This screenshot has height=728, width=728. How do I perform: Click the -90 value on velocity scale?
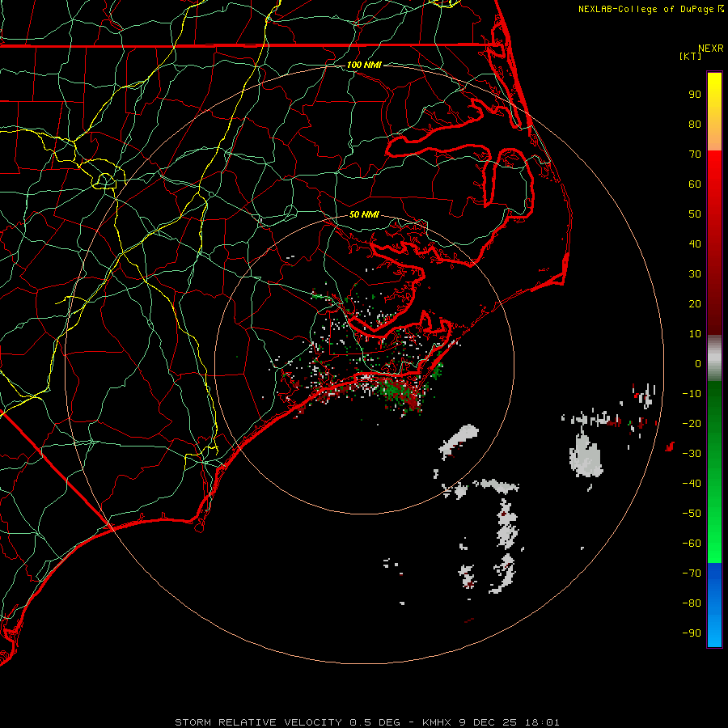(692, 633)
